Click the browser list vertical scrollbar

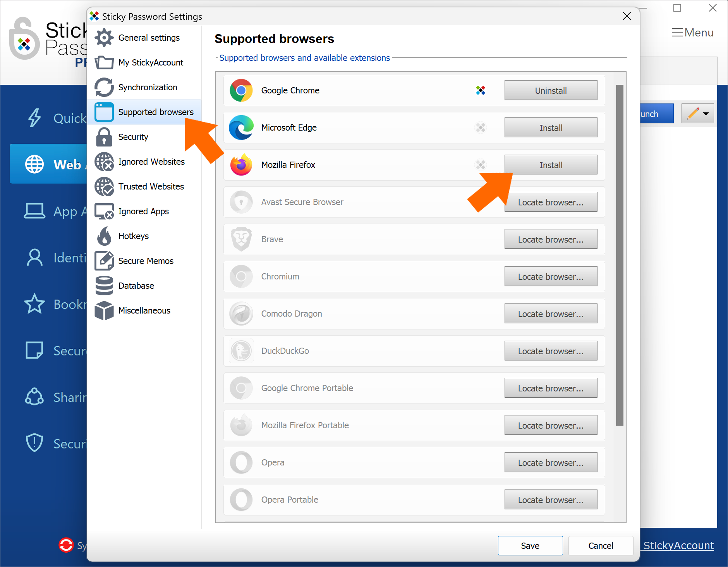click(620, 255)
